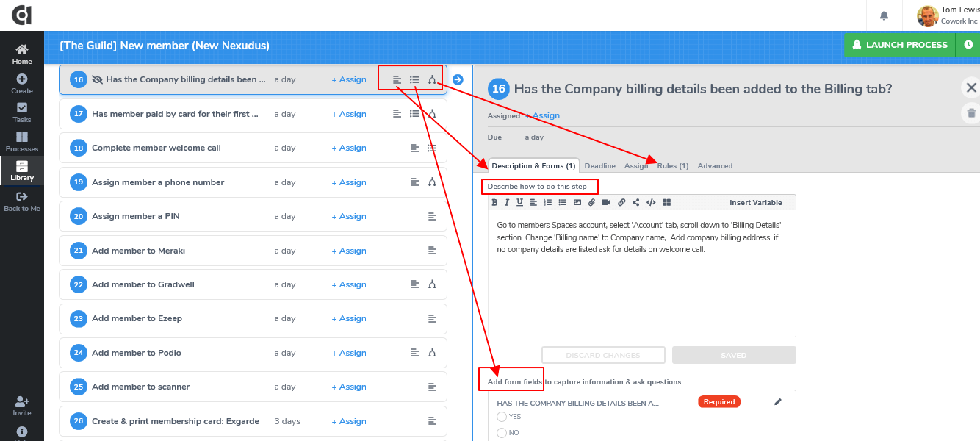Click the link icon in the editor toolbar
Image resolution: width=980 pixels, height=441 pixels.
click(x=621, y=202)
